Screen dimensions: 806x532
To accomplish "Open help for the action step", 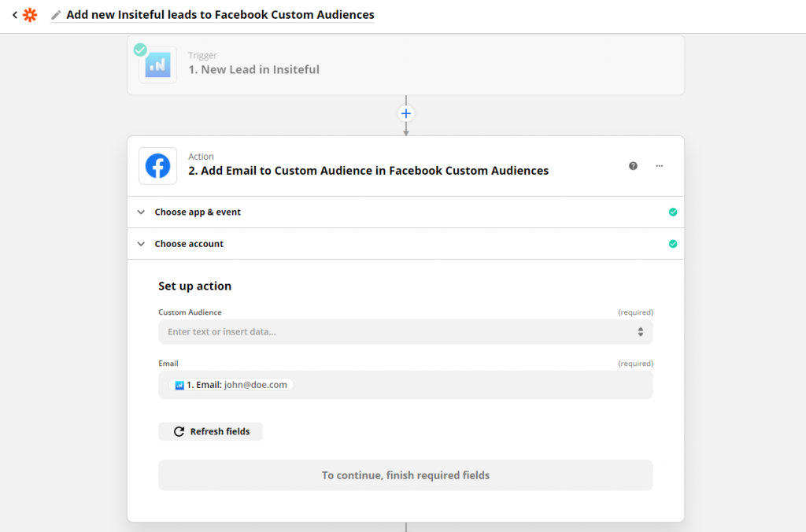I will tap(633, 166).
